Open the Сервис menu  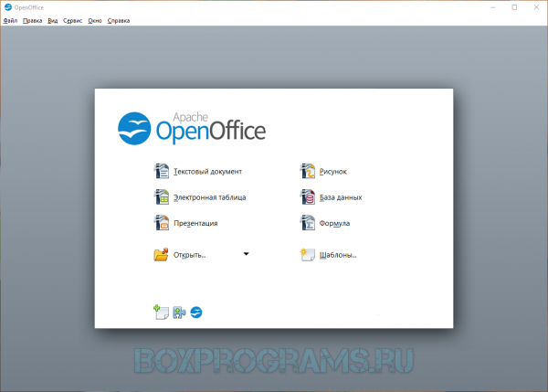pyautogui.click(x=73, y=21)
